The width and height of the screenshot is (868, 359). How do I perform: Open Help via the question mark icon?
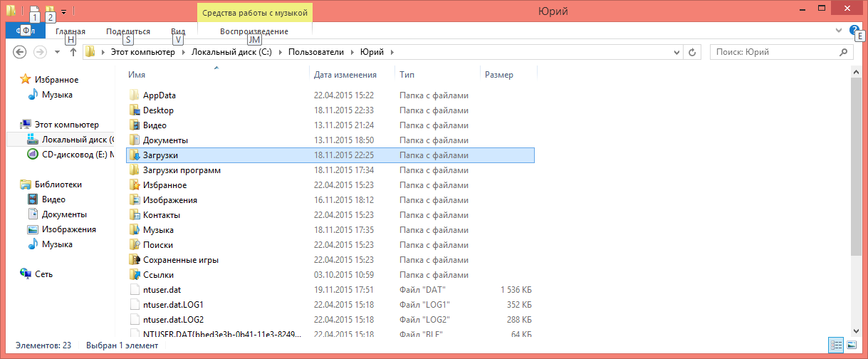pyautogui.click(x=854, y=31)
